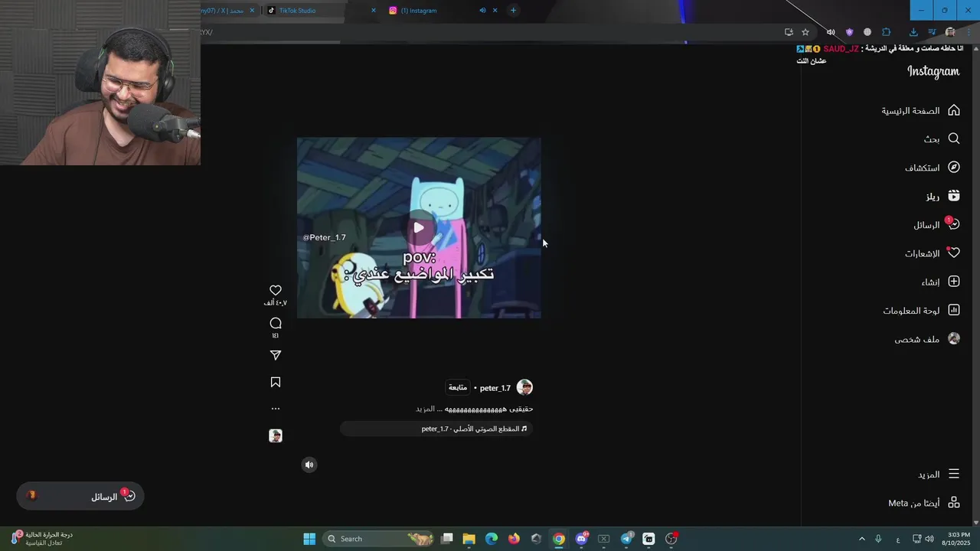Toggle the reel sound with the speaker button
This screenshot has height=551, width=980.
pyautogui.click(x=309, y=465)
